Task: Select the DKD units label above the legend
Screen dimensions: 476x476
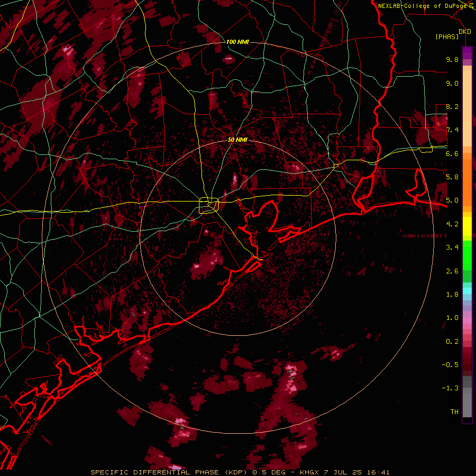Action: point(464,31)
